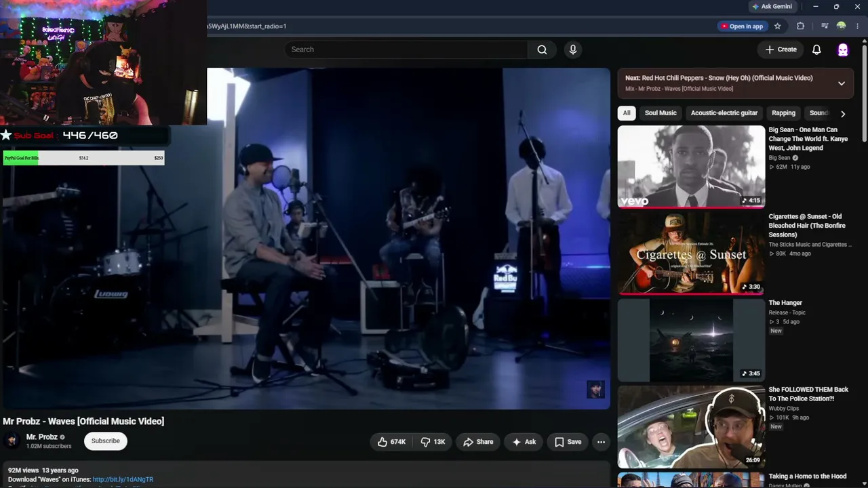Click the 'Release - Topic' channel name
868x488 pixels.
coord(787,312)
